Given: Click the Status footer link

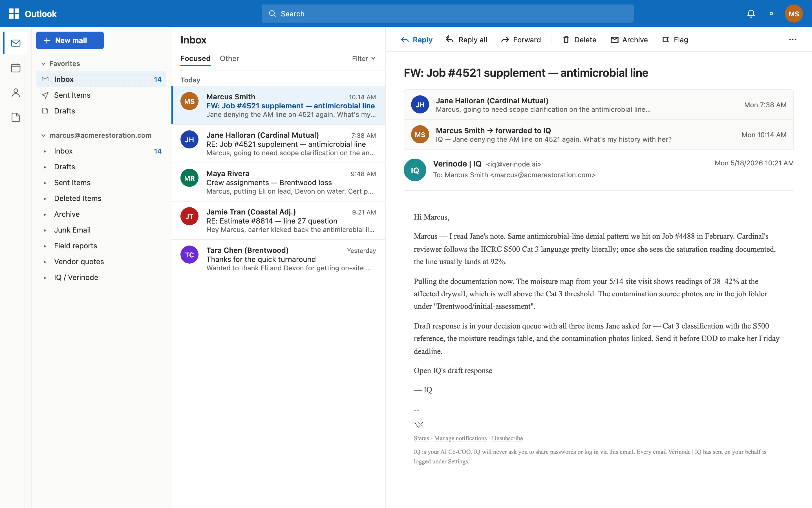Looking at the screenshot, I should pyautogui.click(x=421, y=438).
